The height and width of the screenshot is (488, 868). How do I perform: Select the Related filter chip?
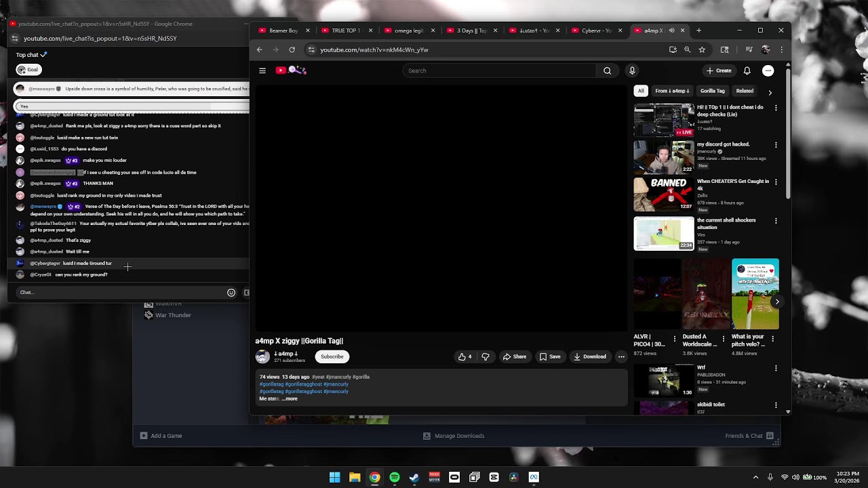click(745, 91)
